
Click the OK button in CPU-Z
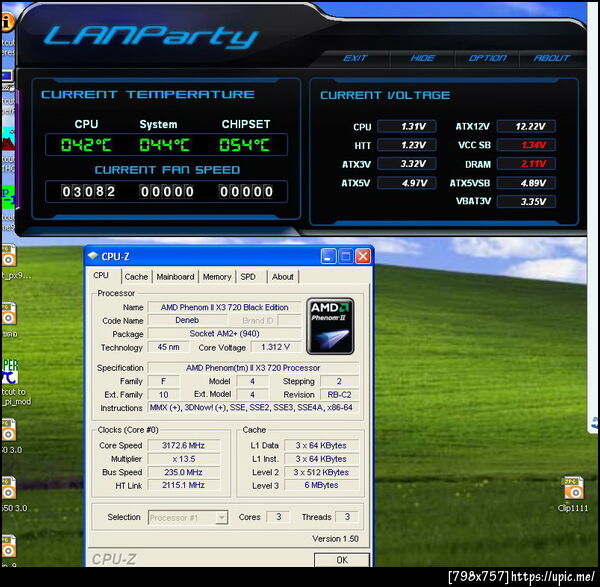click(x=342, y=560)
